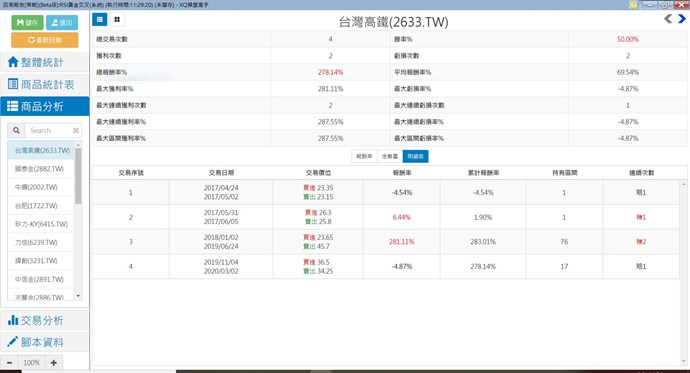This screenshot has height=373, width=690.
Task: Click the 6.44% return cell
Action: 401,217
